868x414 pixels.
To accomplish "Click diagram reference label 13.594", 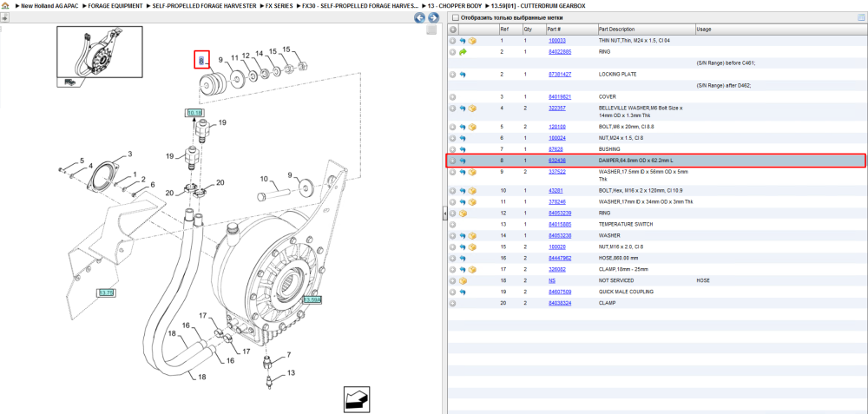I will tap(312, 300).
